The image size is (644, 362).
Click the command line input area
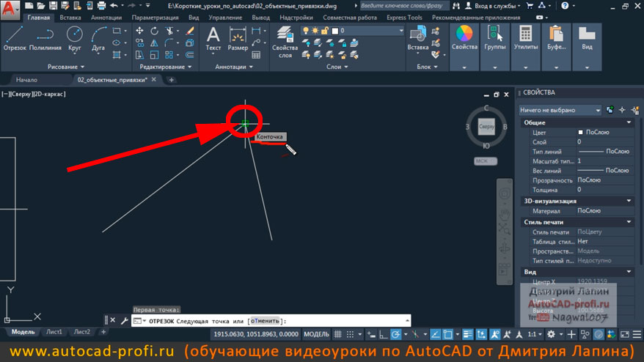[271, 321]
